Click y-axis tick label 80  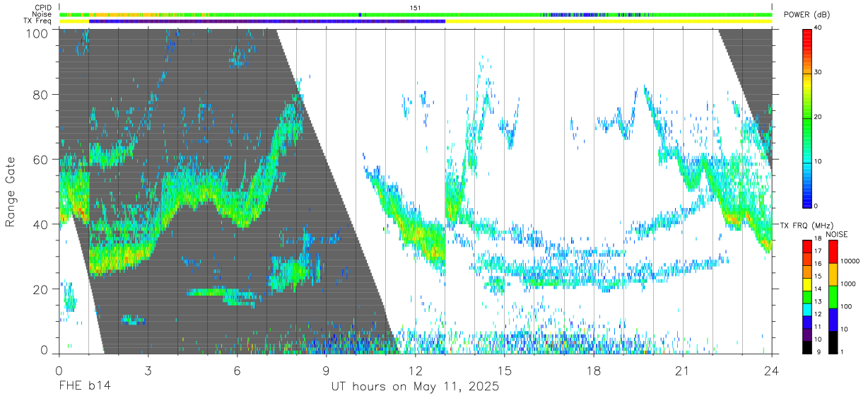click(40, 94)
